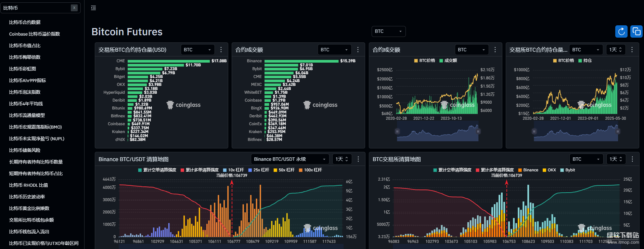
Task: Grab left range handle of 持仓 chart zoom
Action: [x=534, y=131]
